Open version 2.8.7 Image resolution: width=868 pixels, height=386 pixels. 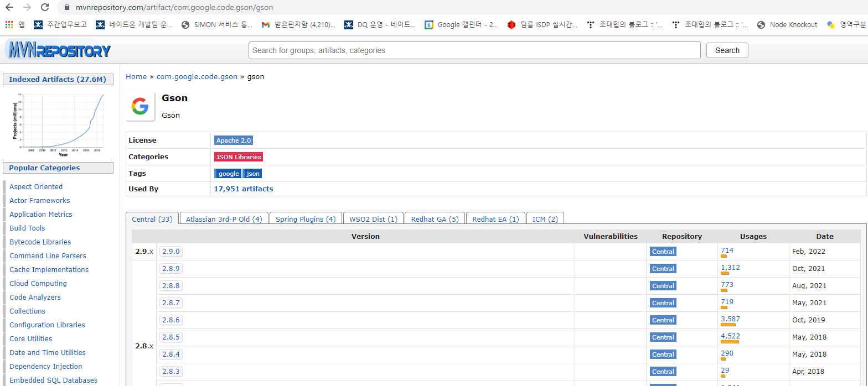[x=171, y=302]
